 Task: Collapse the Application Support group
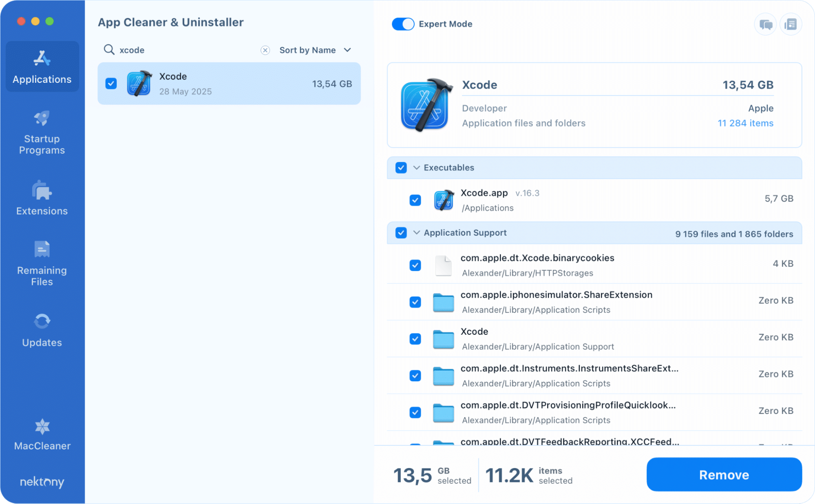click(416, 232)
